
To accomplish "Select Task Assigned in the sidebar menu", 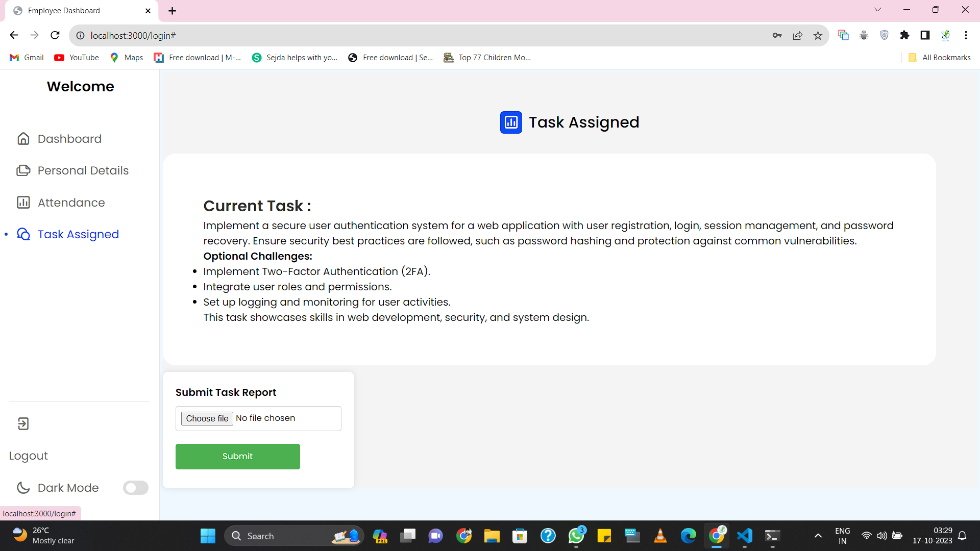I will coord(78,234).
